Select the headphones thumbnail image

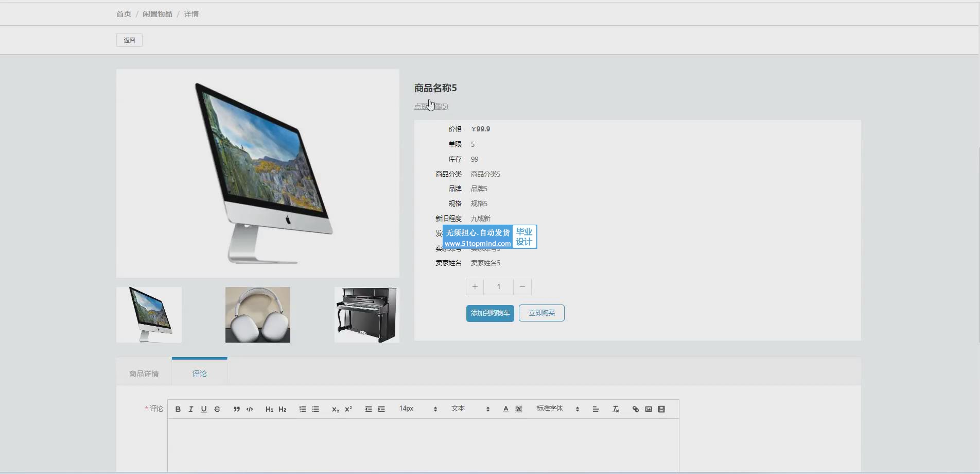[258, 315]
